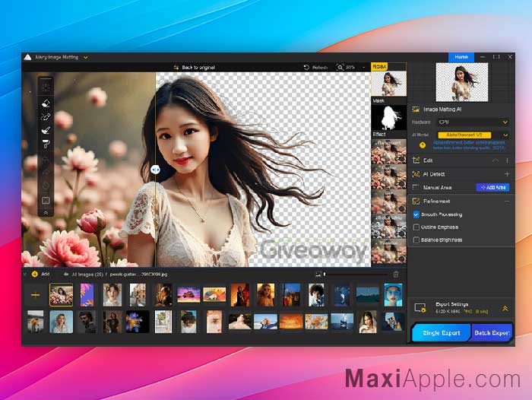The image size is (532, 400).
Task: Open the zoom percentage dropdown
Action: [364, 67]
